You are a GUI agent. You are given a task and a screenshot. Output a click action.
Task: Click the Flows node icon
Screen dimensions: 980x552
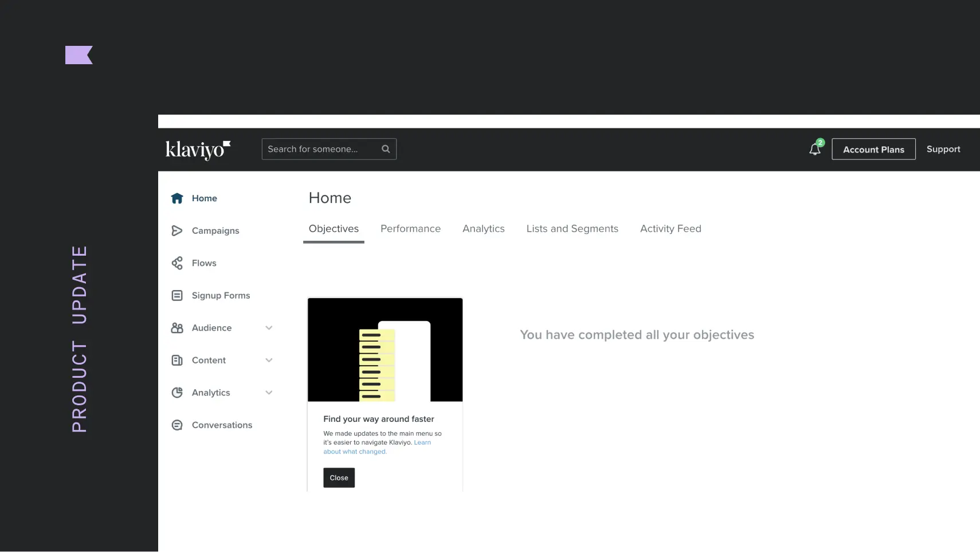coord(177,263)
